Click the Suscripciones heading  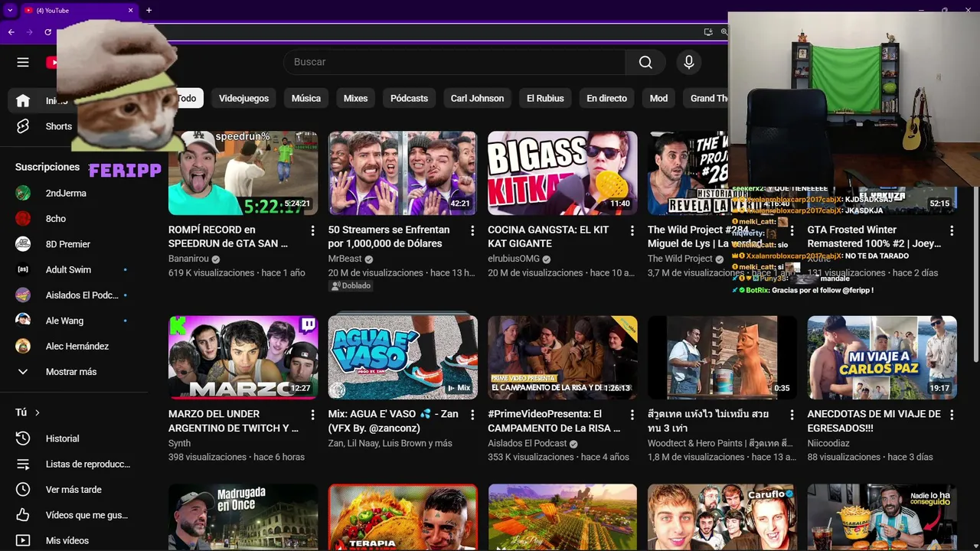click(x=47, y=167)
